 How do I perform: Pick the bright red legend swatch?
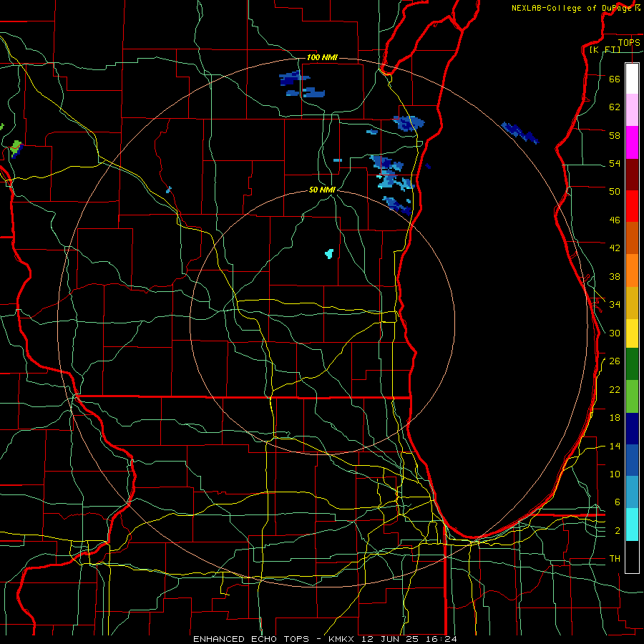point(632,206)
